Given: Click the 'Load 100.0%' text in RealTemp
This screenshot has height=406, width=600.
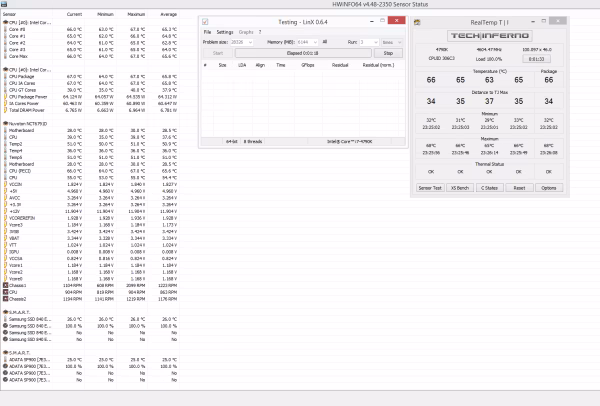Looking at the screenshot, I should [x=489, y=59].
